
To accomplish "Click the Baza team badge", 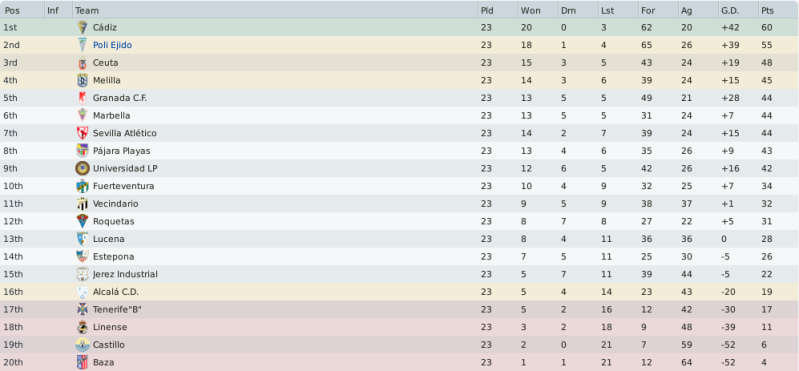I will click(x=82, y=362).
